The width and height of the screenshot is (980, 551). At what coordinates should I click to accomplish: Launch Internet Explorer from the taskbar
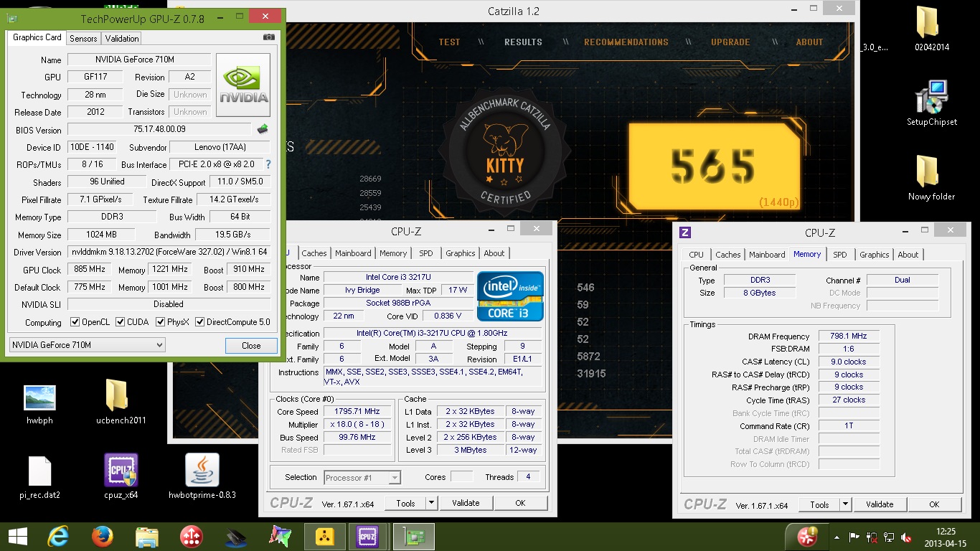coord(58,537)
